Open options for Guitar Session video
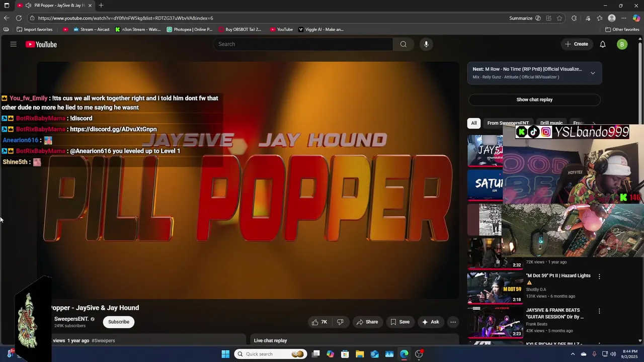The height and width of the screenshot is (362, 644). point(599,311)
